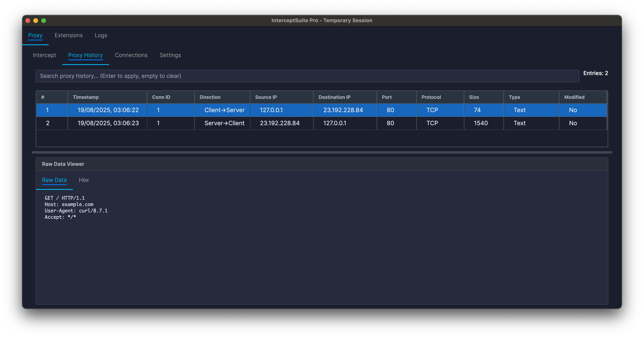Click the search proxy history field

tap(308, 76)
